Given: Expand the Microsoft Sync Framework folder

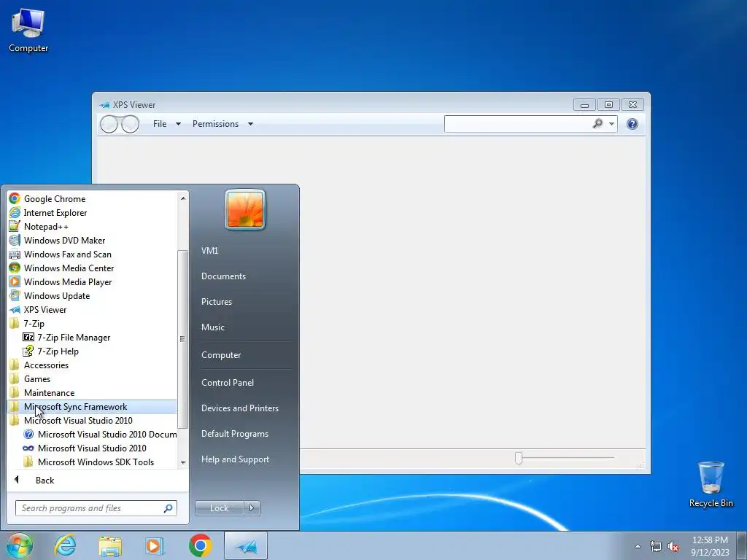Looking at the screenshot, I should coord(93,407).
